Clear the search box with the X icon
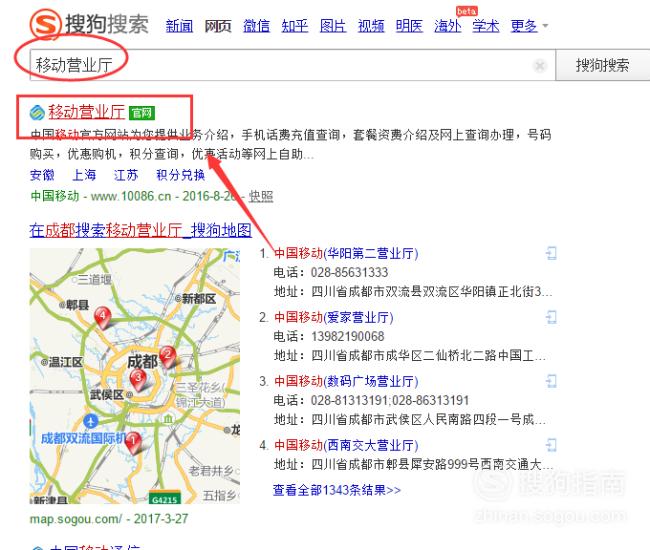 pos(540,65)
